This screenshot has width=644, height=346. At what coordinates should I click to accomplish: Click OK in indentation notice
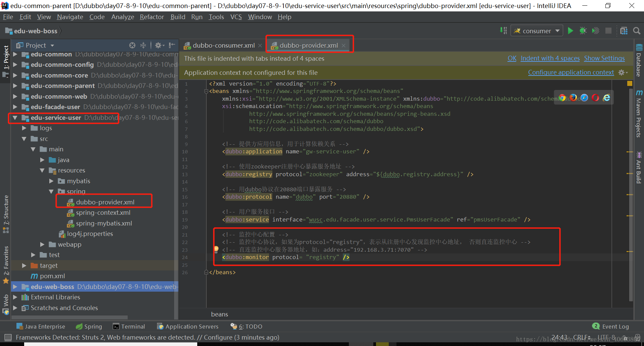click(x=512, y=58)
